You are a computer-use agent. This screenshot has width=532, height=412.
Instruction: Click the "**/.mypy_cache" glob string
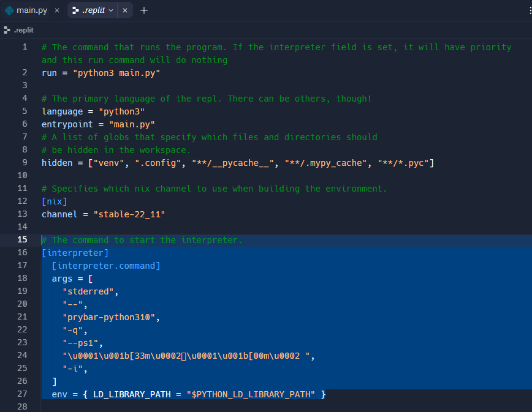[325, 163]
